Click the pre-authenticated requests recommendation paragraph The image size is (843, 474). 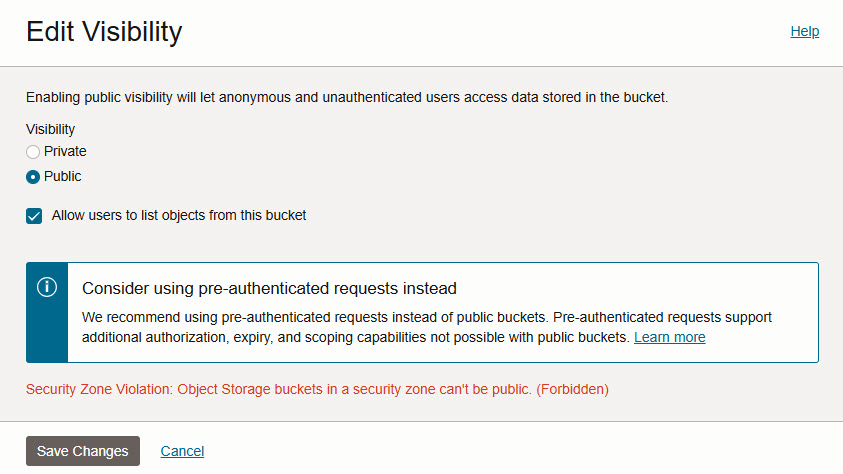pos(426,327)
